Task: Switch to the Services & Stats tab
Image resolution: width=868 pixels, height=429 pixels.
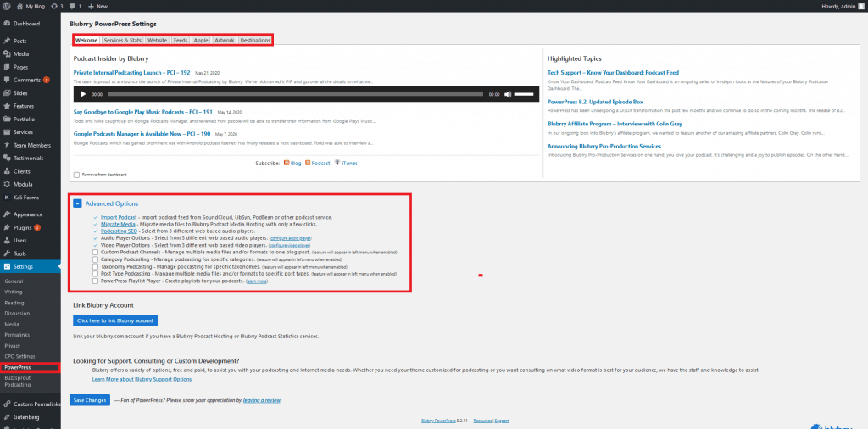Action: pos(122,41)
